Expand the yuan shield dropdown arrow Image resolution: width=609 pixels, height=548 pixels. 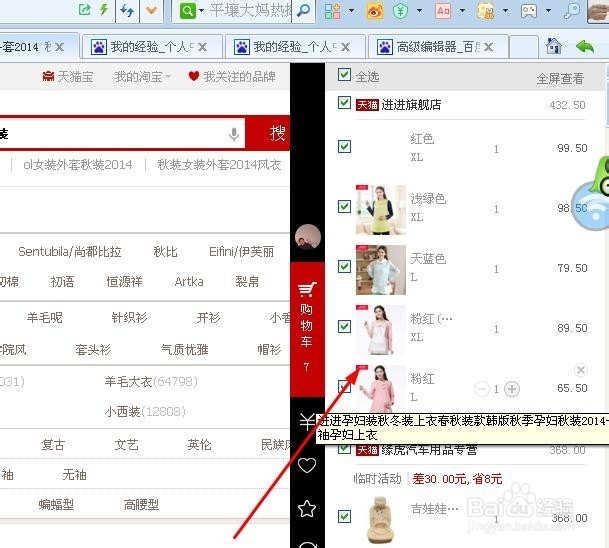(419, 11)
